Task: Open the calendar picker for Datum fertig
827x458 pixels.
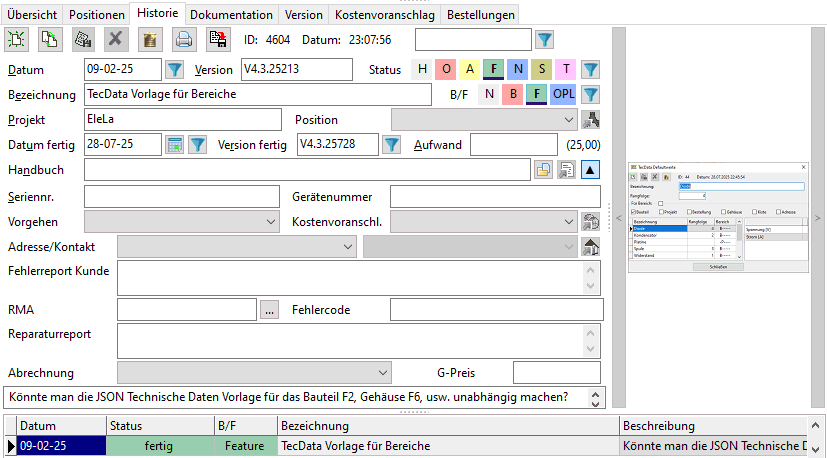Action: tap(175, 145)
